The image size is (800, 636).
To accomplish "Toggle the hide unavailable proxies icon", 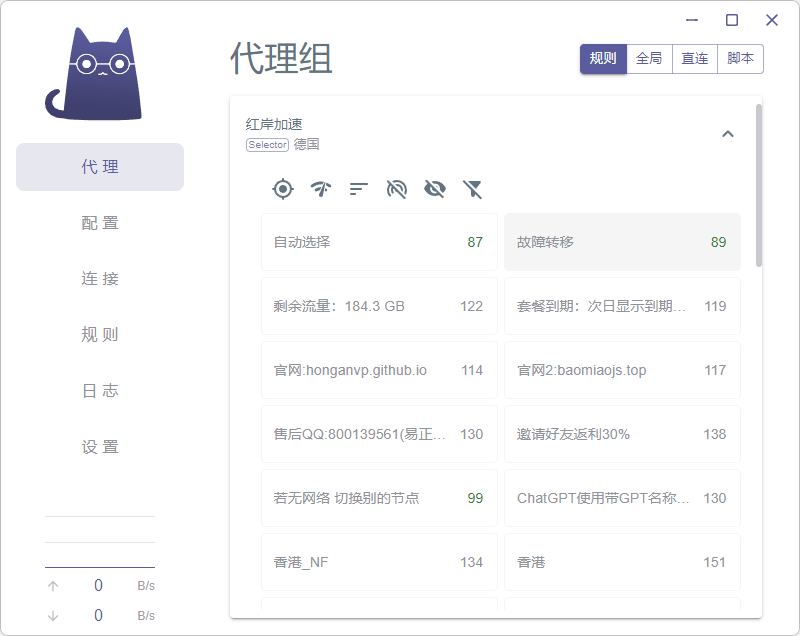I will point(396,188).
